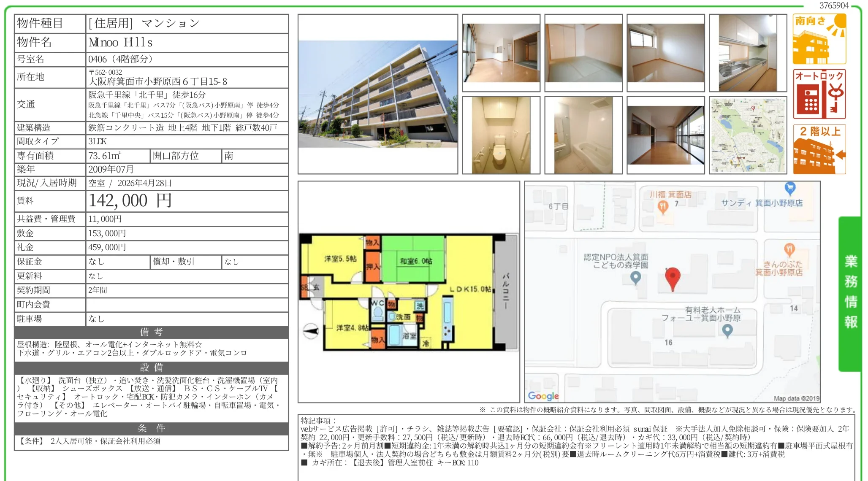The height and width of the screenshot is (481, 868).
Task: Open the kitchen photo thumbnail
Action: [748, 53]
